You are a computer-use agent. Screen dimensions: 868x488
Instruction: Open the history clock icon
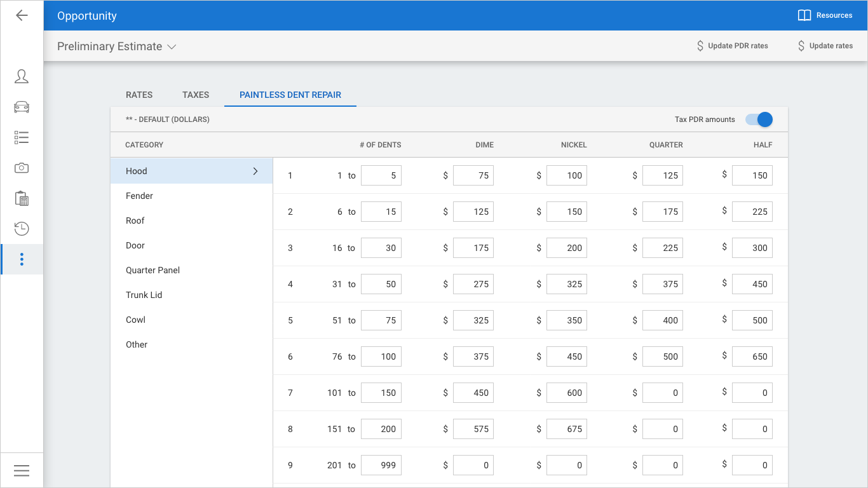22,229
